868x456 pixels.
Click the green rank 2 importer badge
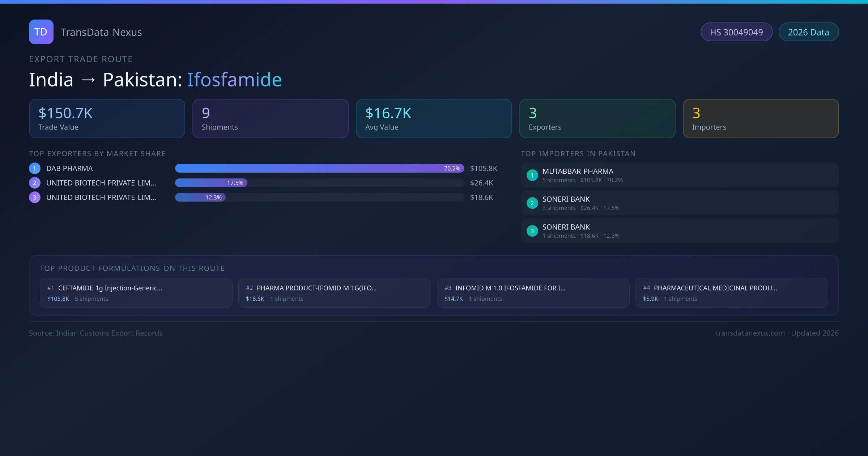(532, 203)
